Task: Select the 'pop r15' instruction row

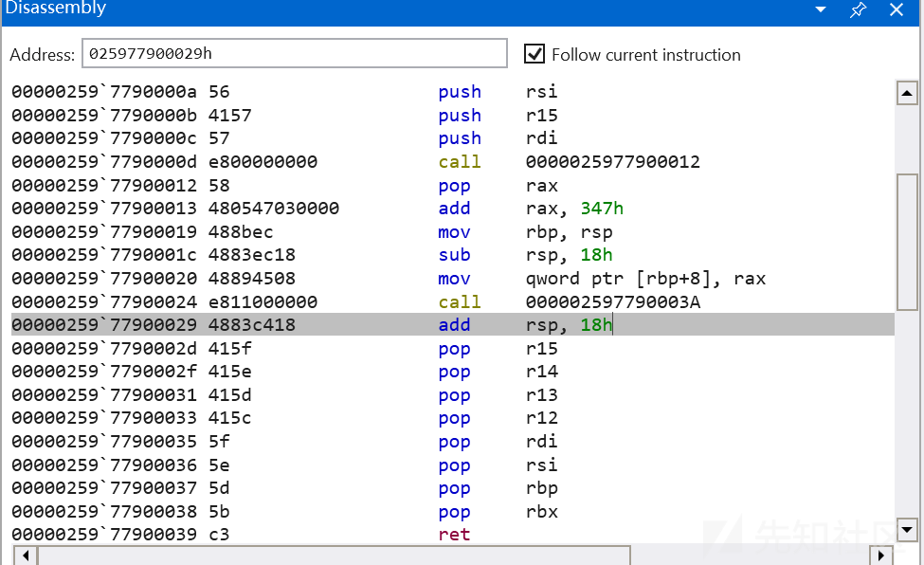Action: point(453,348)
